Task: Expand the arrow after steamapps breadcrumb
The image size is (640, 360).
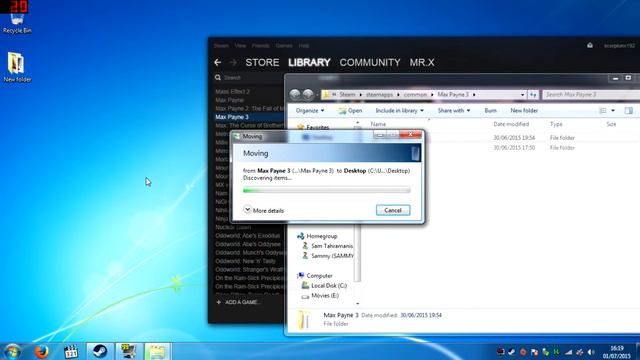Action: (x=398, y=95)
